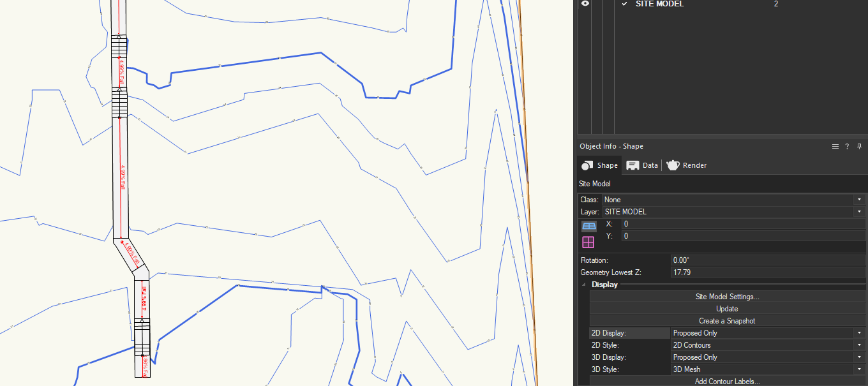Open the Class dropdown set to None

click(733, 200)
